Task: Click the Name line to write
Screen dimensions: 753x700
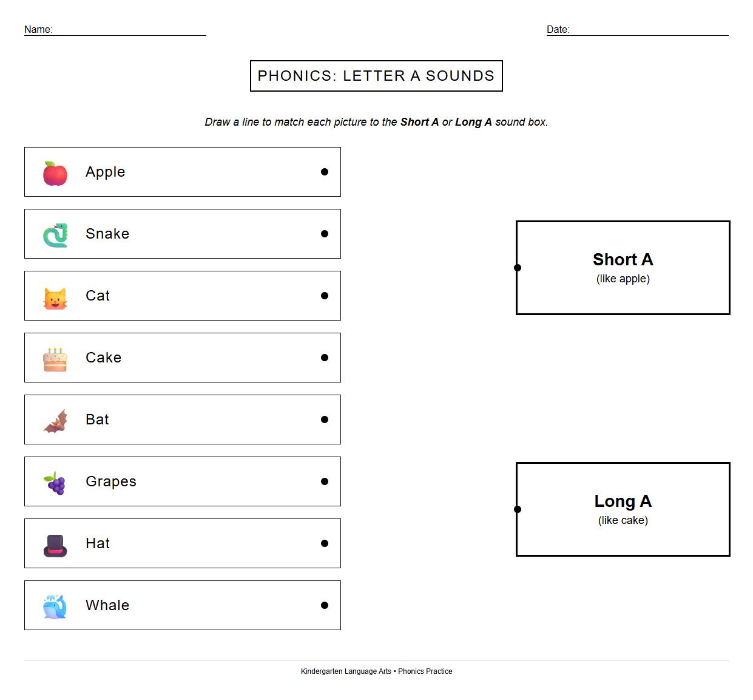Action: (x=129, y=30)
